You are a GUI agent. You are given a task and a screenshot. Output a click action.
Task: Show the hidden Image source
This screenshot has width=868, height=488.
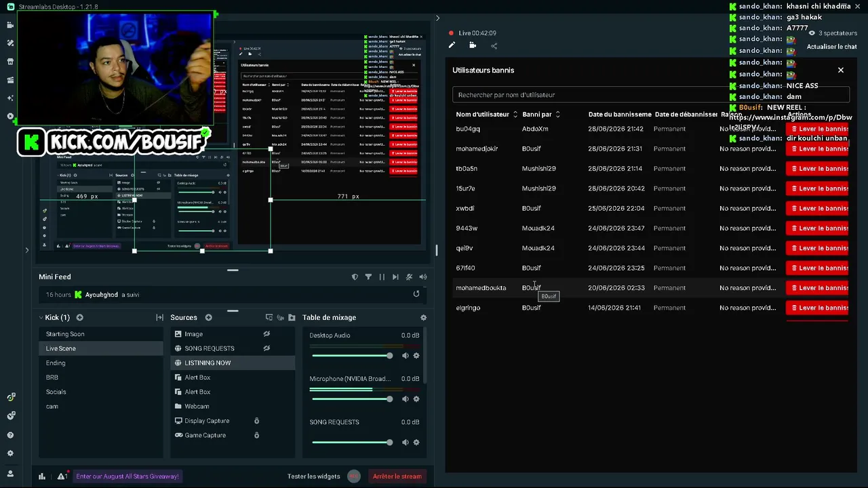[x=267, y=333]
